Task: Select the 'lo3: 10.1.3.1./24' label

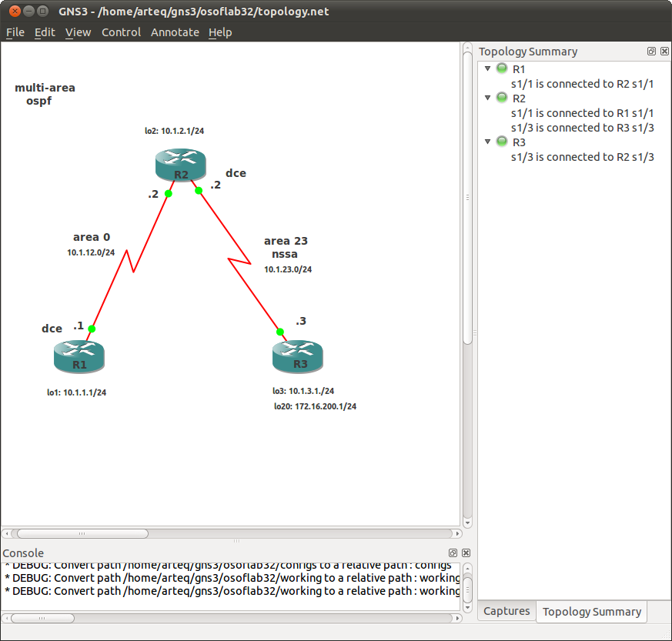Action: (303, 391)
